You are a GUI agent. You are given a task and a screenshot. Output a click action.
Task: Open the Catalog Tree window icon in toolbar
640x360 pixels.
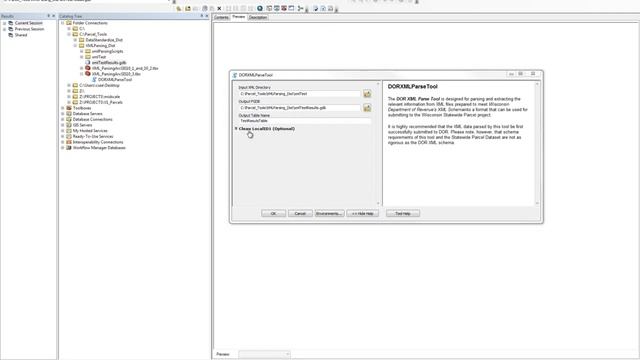(269, 8)
